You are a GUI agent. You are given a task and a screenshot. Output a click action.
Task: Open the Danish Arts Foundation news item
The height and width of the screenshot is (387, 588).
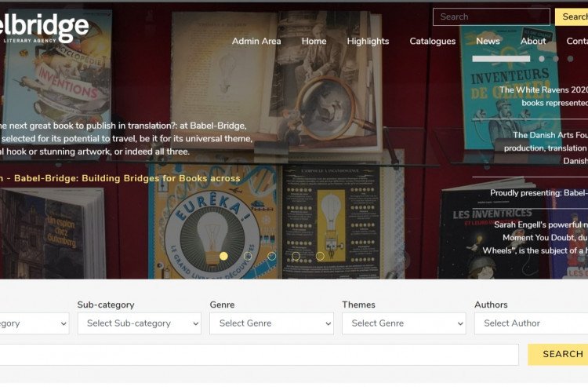tap(546, 148)
